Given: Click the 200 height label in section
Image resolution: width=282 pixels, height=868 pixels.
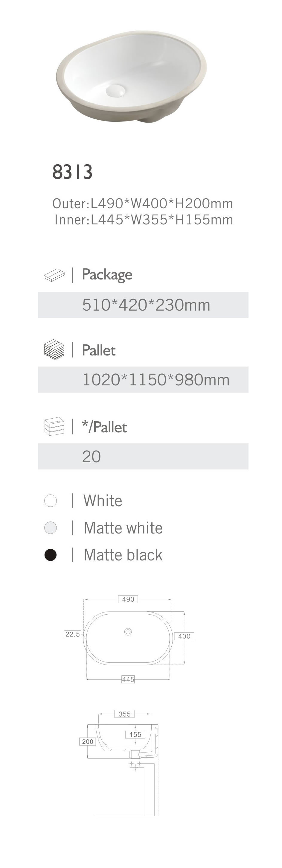Looking at the screenshot, I should (x=88, y=741).
